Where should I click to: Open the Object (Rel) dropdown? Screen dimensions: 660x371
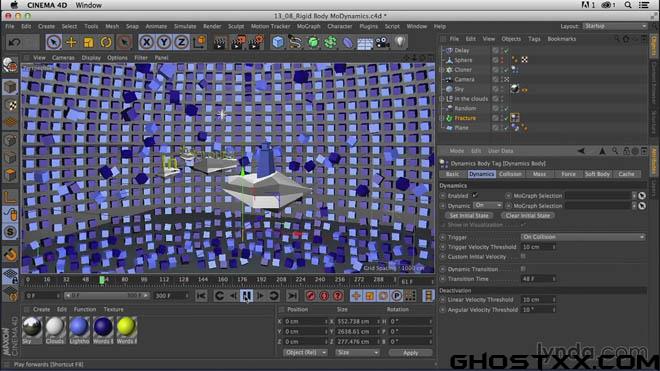pyautogui.click(x=306, y=352)
